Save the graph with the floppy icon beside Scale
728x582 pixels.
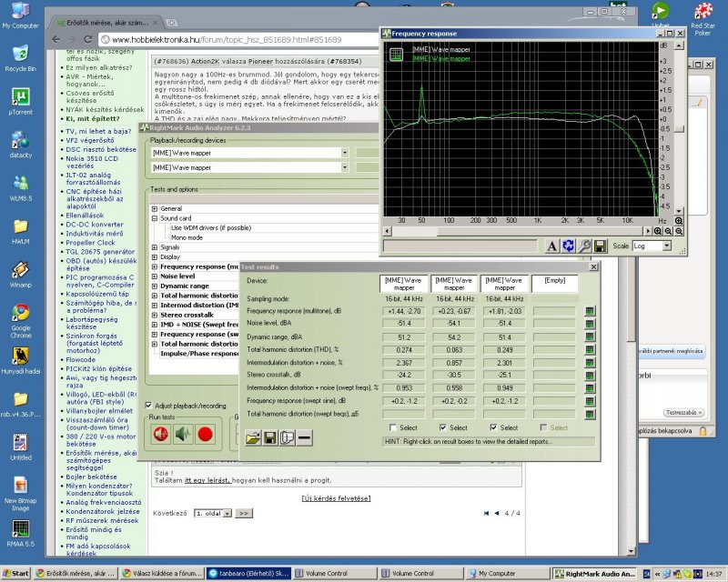coord(600,246)
